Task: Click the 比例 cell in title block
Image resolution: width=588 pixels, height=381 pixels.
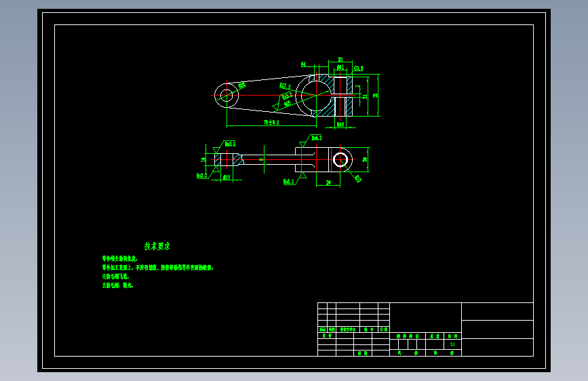Action: point(452,336)
